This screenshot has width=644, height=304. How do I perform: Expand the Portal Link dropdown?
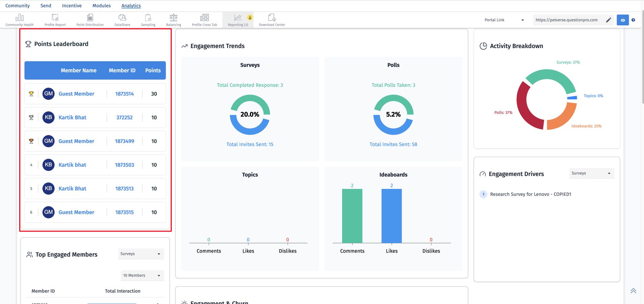(504, 20)
